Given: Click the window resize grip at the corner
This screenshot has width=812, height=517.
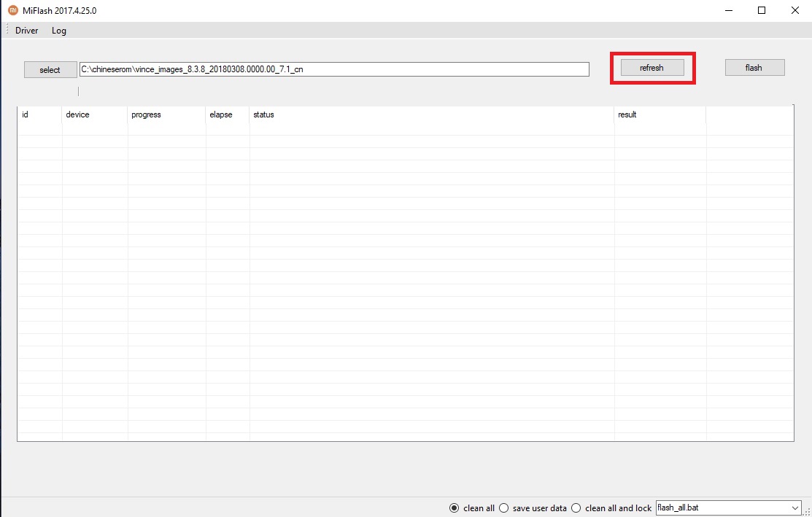Looking at the screenshot, I should (x=808, y=513).
